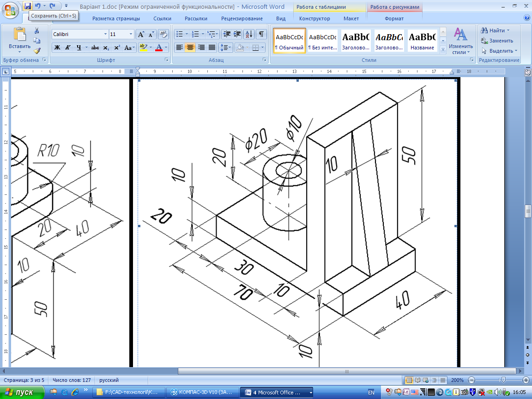
Task: Click Найти button
Action: point(496,30)
